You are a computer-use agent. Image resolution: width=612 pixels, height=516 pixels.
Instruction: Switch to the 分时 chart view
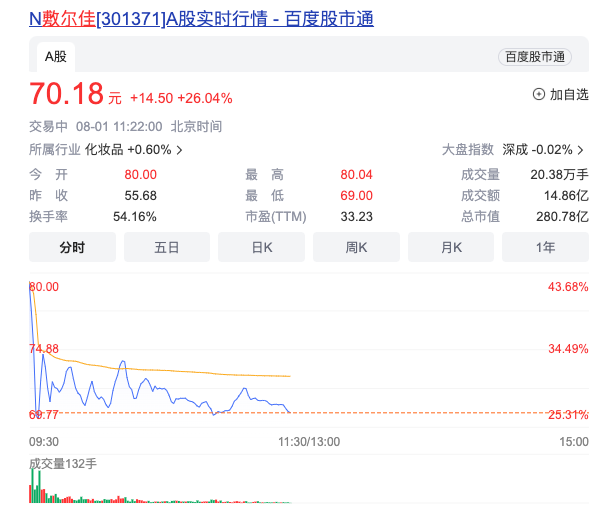(x=72, y=247)
